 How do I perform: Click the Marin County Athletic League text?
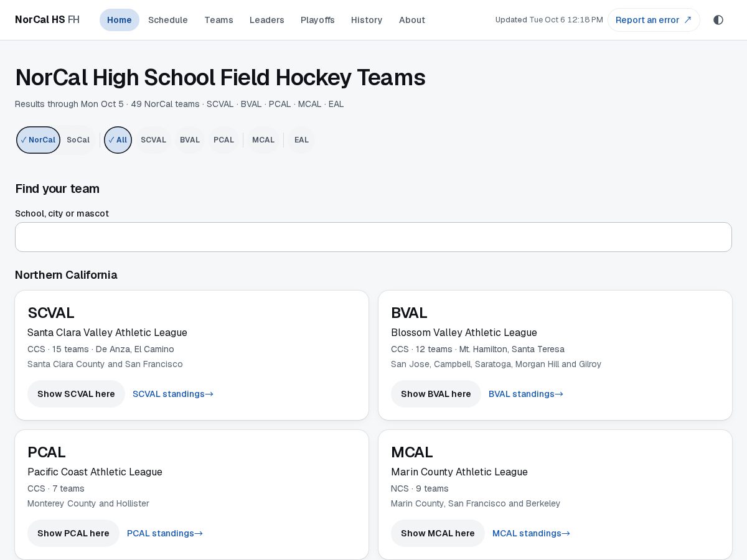(x=459, y=472)
